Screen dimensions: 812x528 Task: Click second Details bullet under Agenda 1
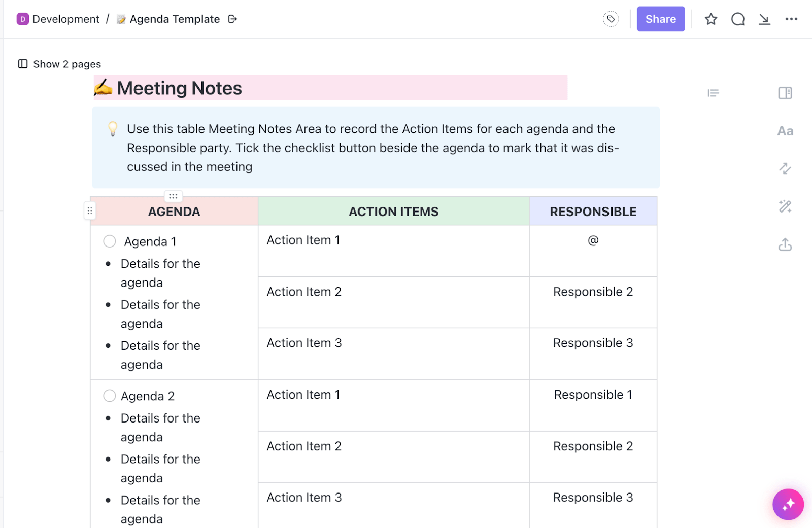(x=160, y=314)
